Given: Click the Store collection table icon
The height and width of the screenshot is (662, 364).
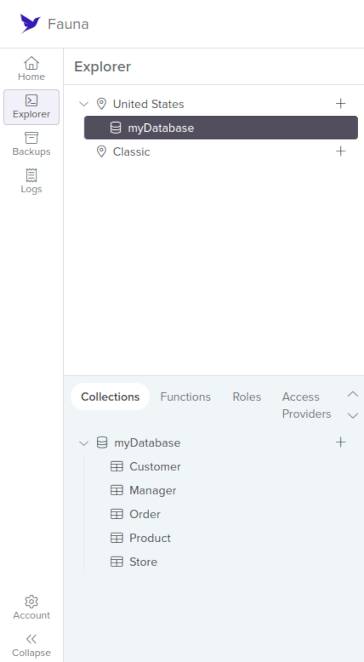Looking at the screenshot, I should 117,562.
